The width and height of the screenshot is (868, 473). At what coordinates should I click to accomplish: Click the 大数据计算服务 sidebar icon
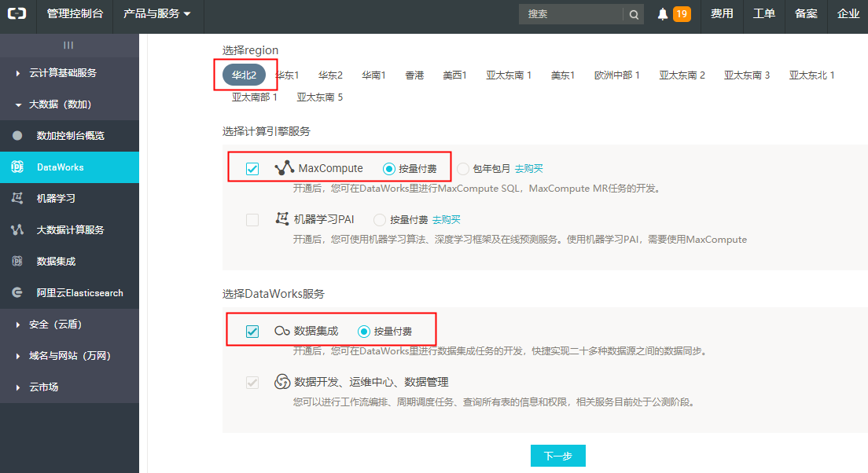tap(18, 229)
